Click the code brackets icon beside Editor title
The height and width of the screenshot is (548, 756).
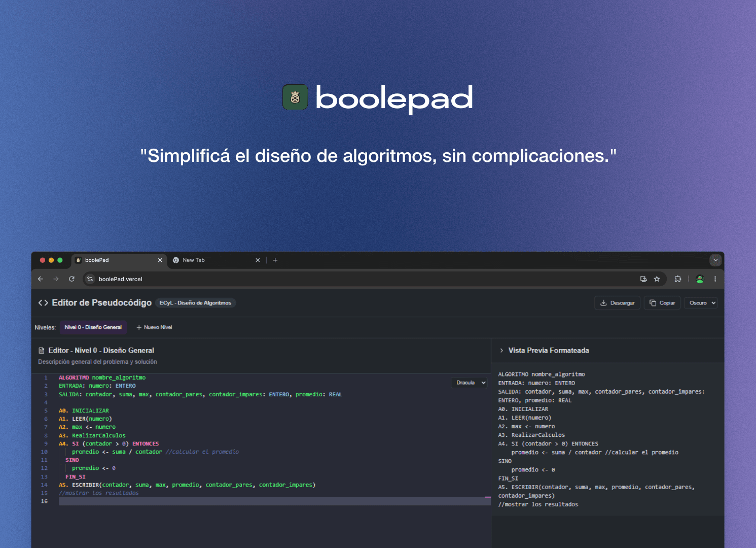coord(43,303)
